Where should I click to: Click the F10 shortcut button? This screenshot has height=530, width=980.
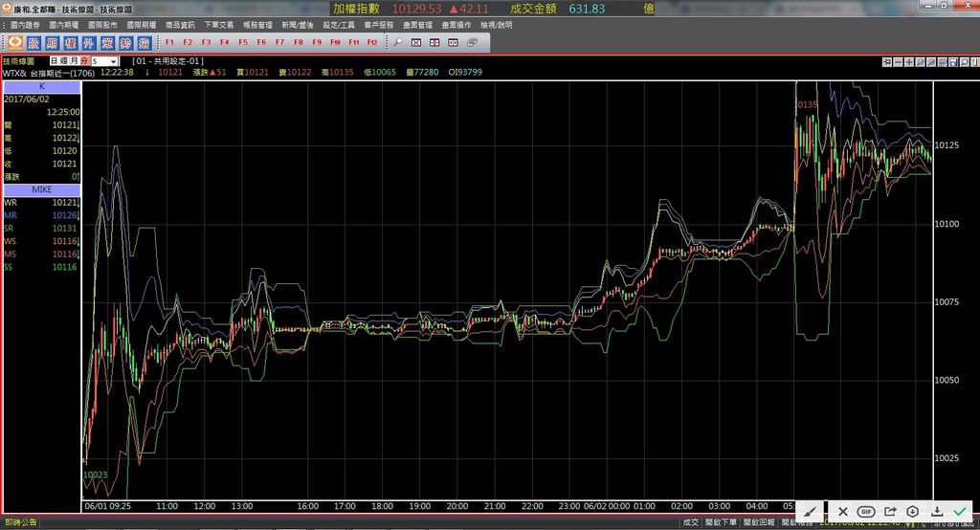click(x=335, y=42)
